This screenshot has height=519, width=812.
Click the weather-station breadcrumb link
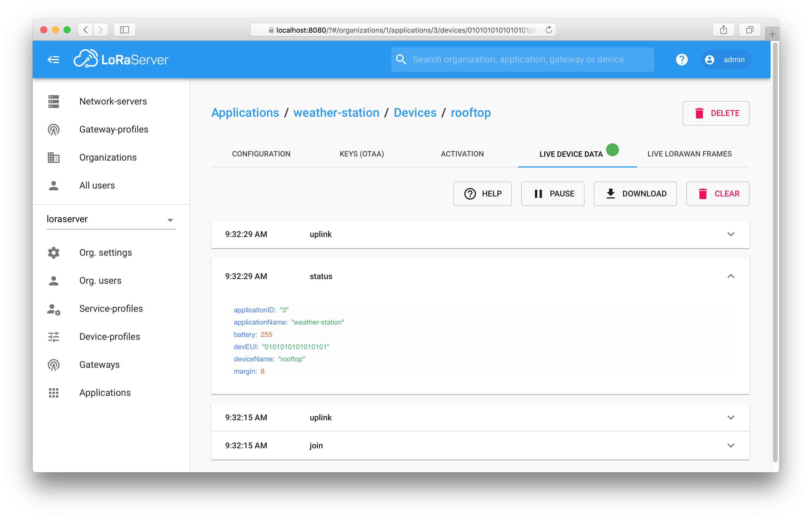(x=336, y=113)
